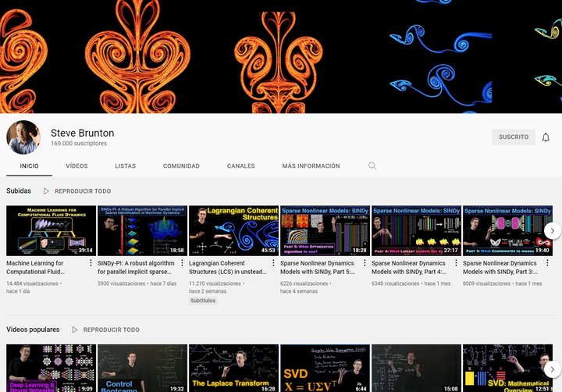
Task: Open the COMUNIDAD tab
Action: [x=181, y=166]
